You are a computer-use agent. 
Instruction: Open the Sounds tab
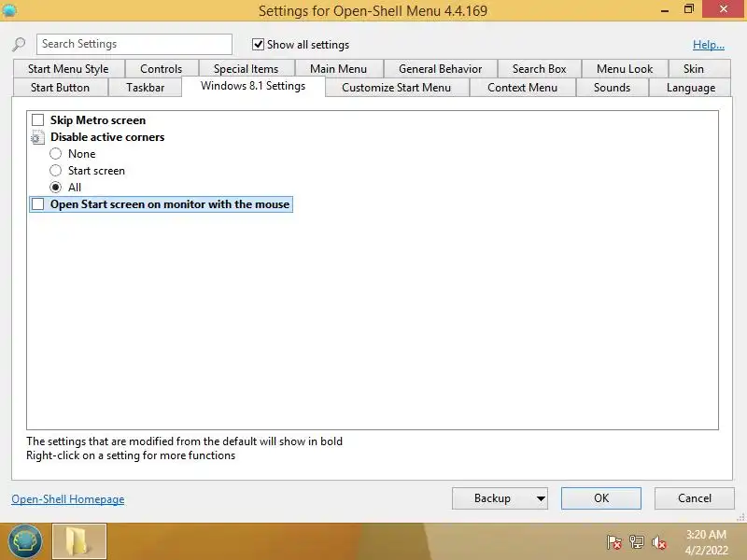click(612, 88)
